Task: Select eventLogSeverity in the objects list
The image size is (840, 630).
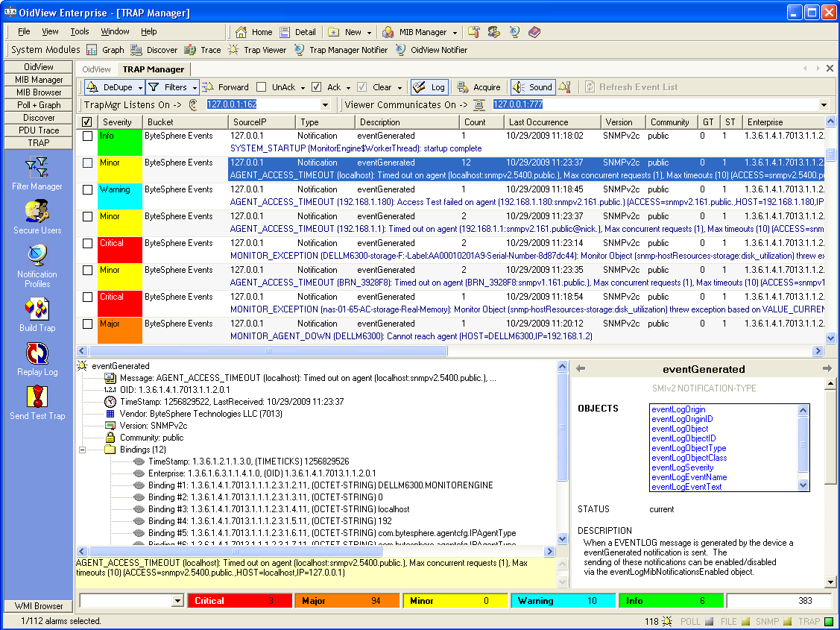Action: click(x=682, y=467)
